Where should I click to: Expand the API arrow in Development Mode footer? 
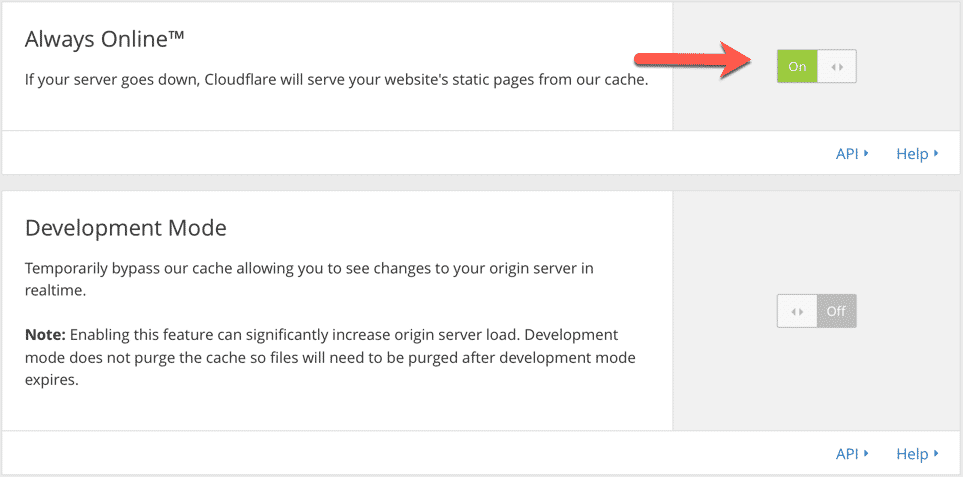[866, 454]
